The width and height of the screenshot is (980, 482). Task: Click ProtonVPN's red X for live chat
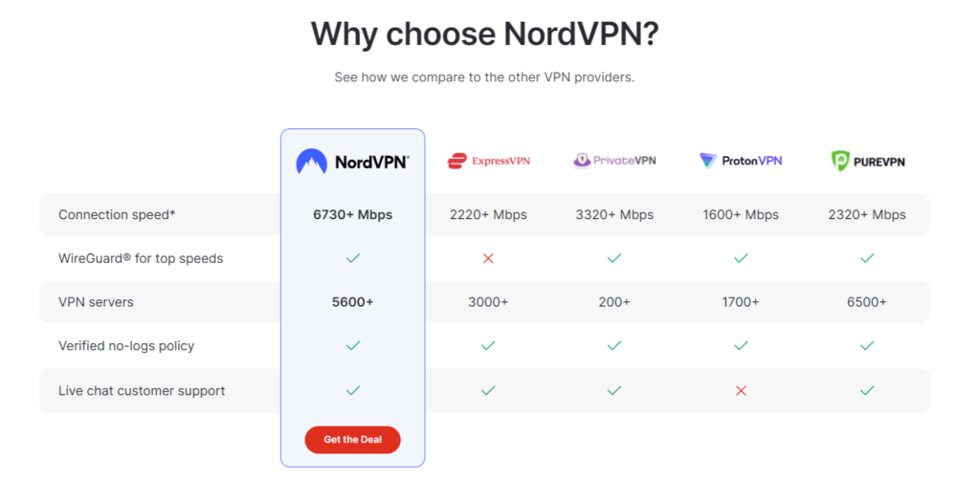742,391
